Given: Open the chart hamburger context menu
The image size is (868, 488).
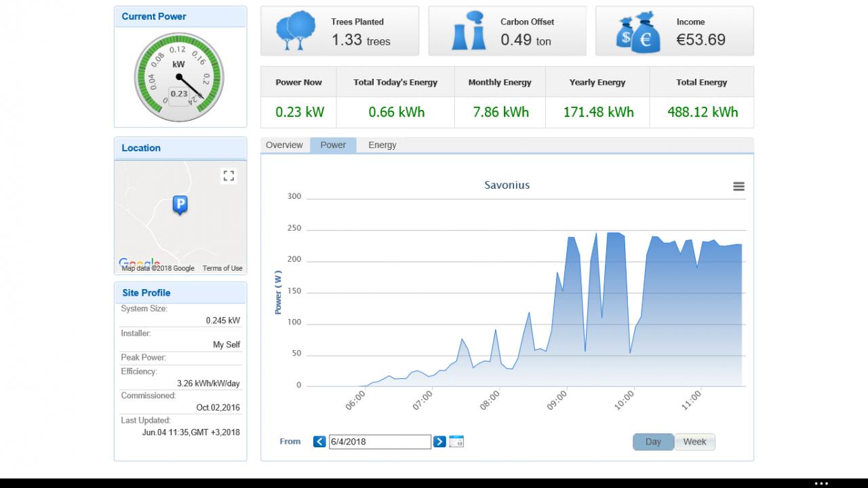Looking at the screenshot, I should (739, 187).
